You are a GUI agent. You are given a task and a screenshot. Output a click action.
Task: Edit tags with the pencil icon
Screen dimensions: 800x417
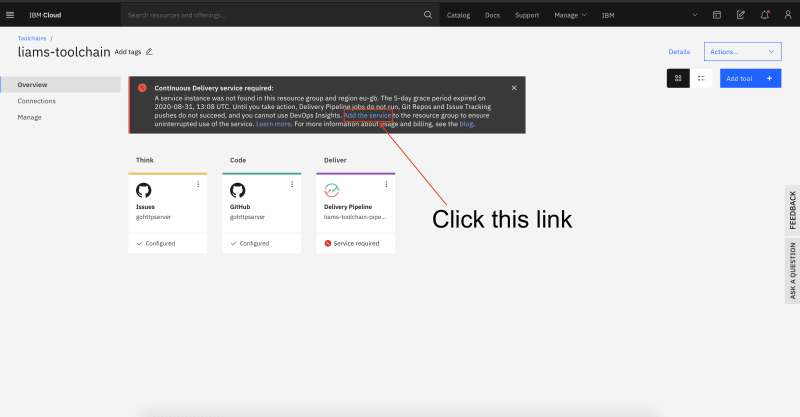pos(149,52)
